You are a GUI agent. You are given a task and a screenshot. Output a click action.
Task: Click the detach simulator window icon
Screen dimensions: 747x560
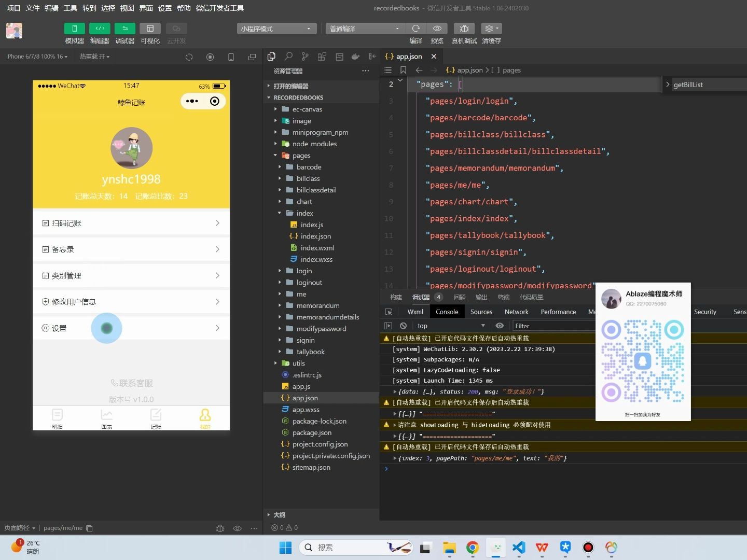point(252,57)
